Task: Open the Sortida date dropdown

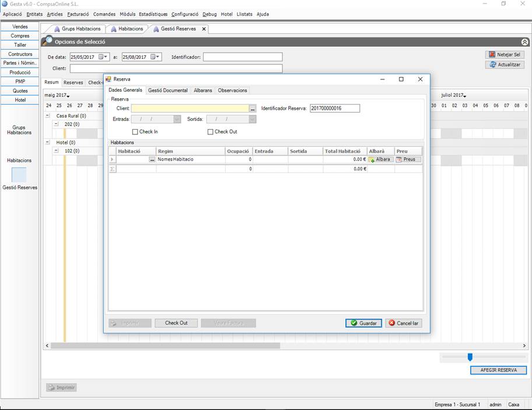Action: [252, 119]
